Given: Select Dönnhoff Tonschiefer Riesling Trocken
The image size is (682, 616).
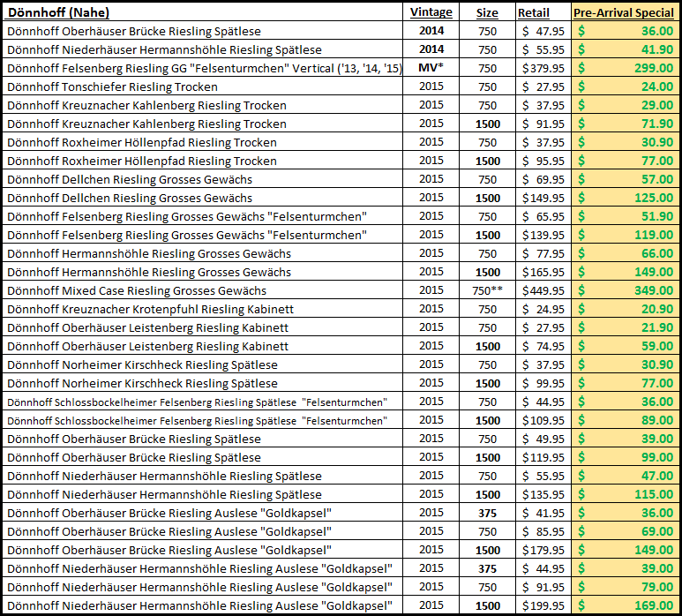Looking at the screenshot, I should pos(112,87).
